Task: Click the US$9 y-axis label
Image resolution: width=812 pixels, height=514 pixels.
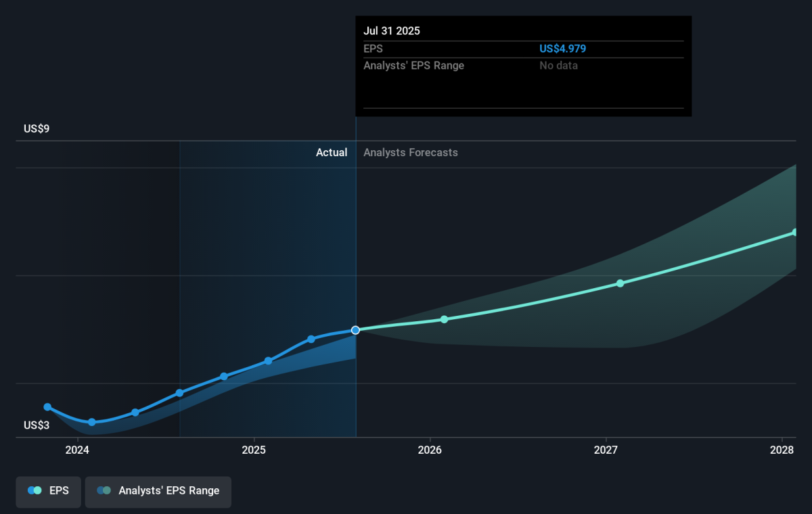Action: click(x=37, y=128)
